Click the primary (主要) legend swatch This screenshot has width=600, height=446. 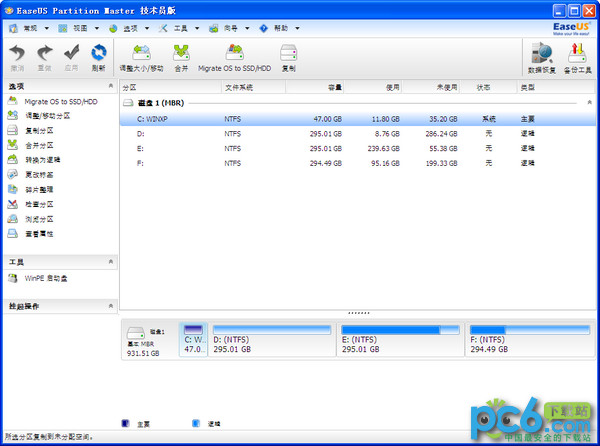[126, 423]
